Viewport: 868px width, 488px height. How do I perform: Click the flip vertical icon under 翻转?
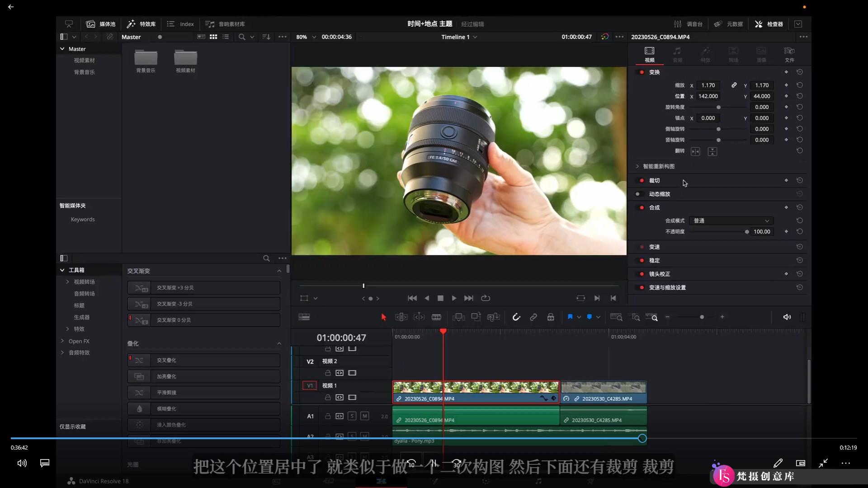(712, 151)
